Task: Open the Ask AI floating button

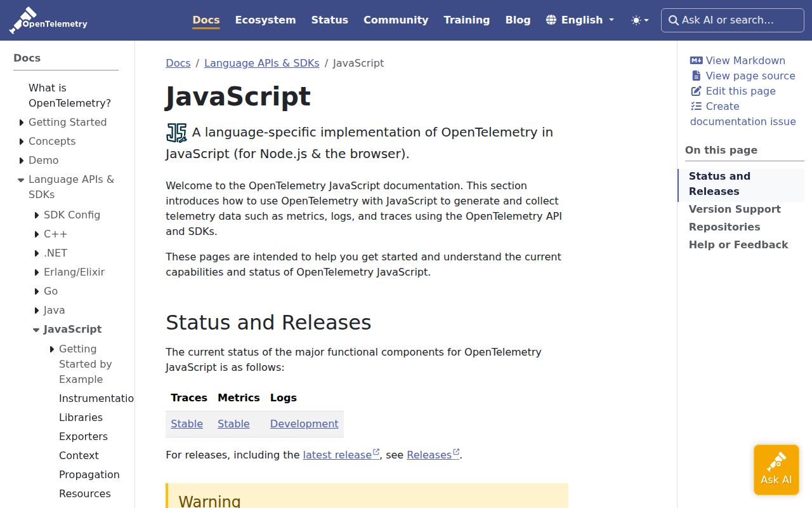Action: pos(776,469)
